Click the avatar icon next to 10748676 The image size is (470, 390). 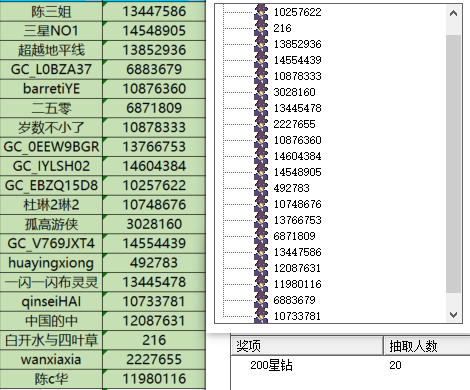pos(261,204)
